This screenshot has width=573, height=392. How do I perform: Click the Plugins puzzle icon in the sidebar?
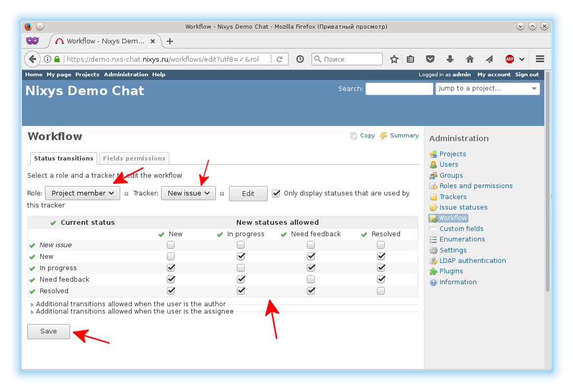click(433, 271)
